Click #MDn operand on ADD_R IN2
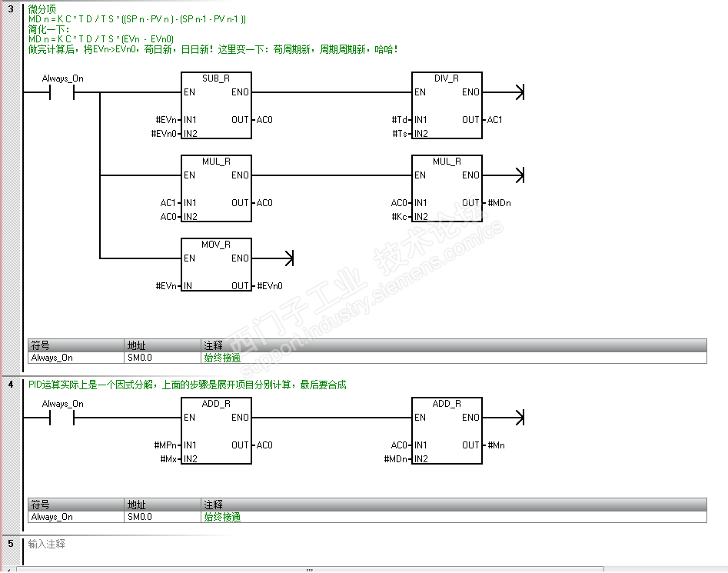 click(396, 459)
